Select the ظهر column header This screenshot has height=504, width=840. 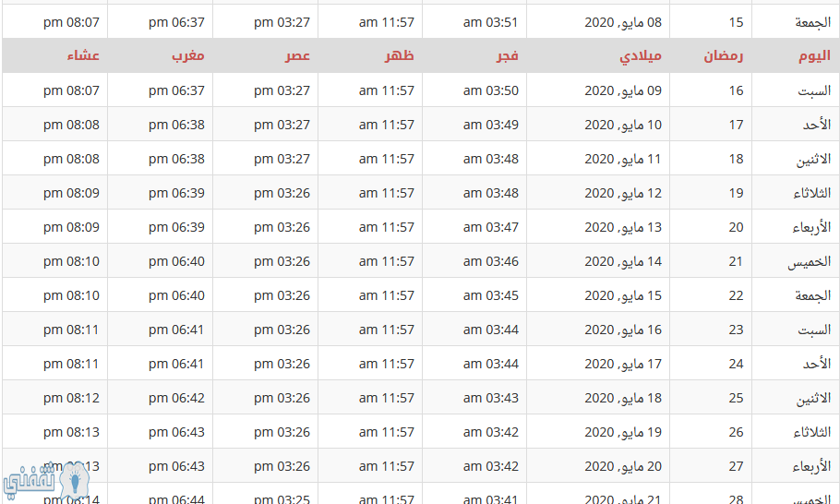[399, 55]
